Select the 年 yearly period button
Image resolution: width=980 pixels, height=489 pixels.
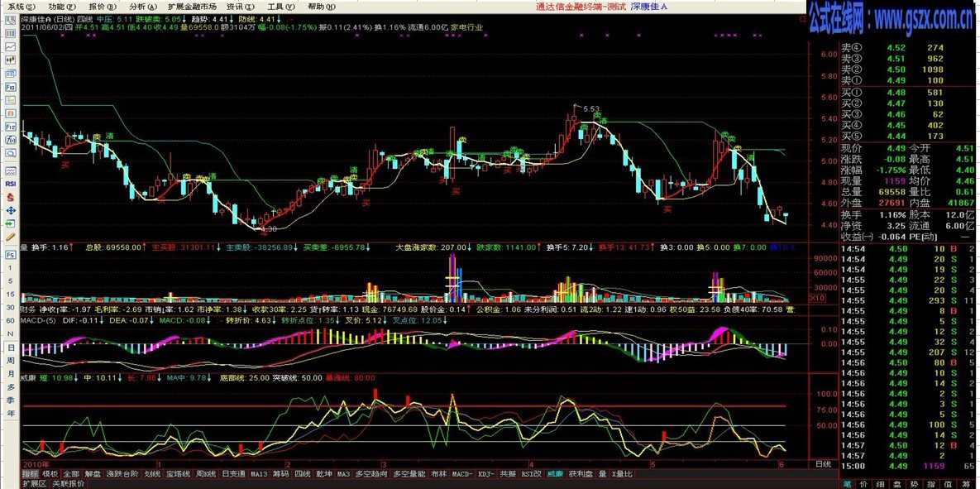tap(11, 413)
